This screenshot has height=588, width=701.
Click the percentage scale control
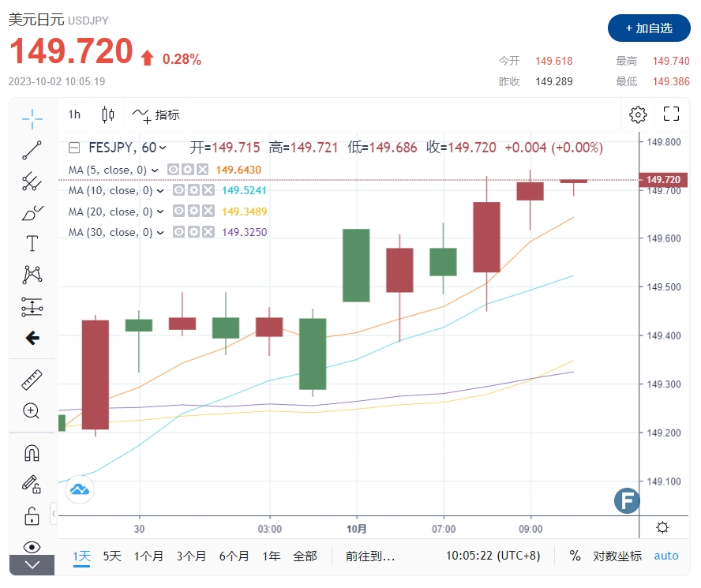[x=575, y=556]
